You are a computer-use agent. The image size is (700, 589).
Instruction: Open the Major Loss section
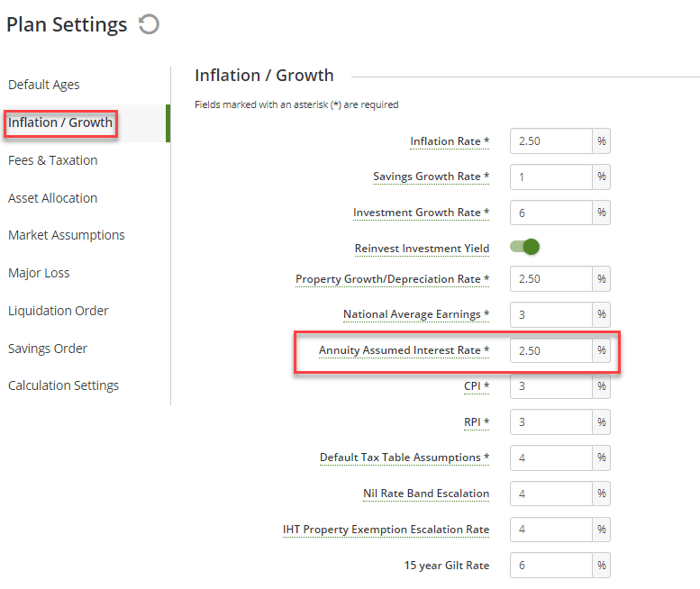pyautogui.click(x=39, y=273)
